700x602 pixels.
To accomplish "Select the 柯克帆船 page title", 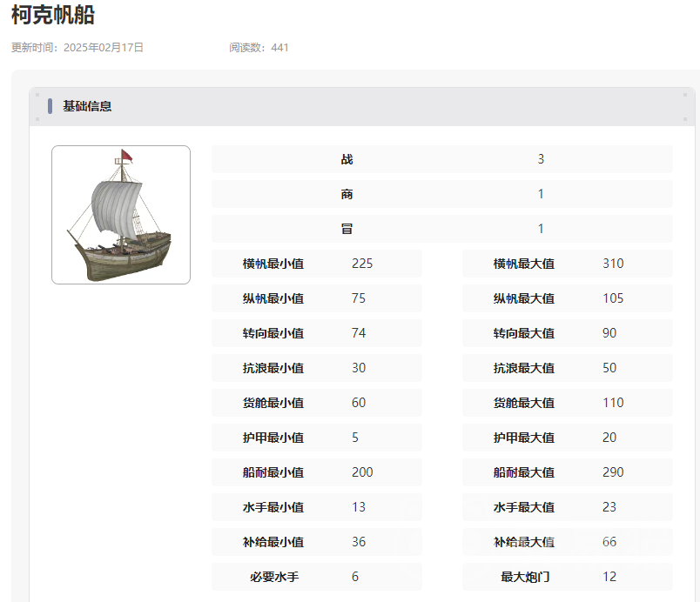I will pyautogui.click(x=53, y=15).
